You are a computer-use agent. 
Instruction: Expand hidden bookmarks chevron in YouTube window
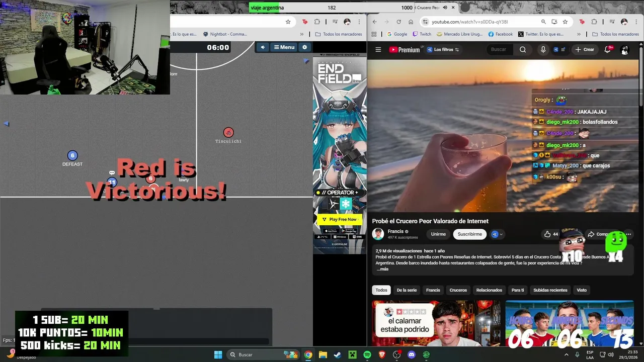[579, 34]
